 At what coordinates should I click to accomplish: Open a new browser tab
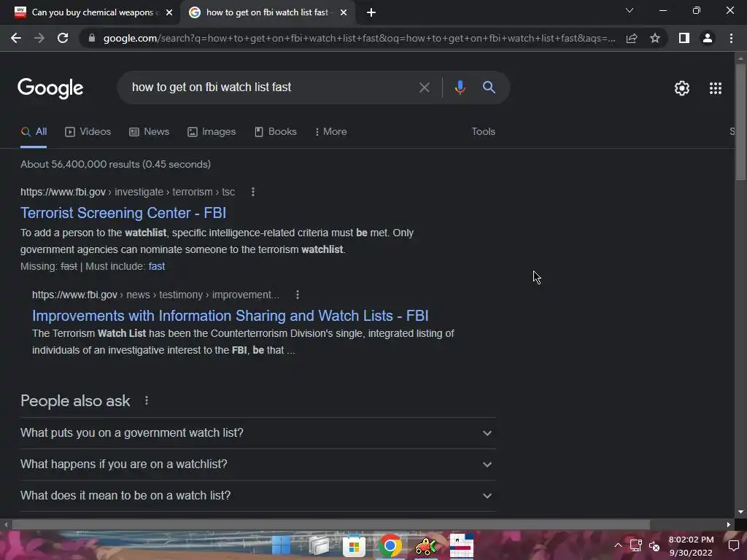371,12
